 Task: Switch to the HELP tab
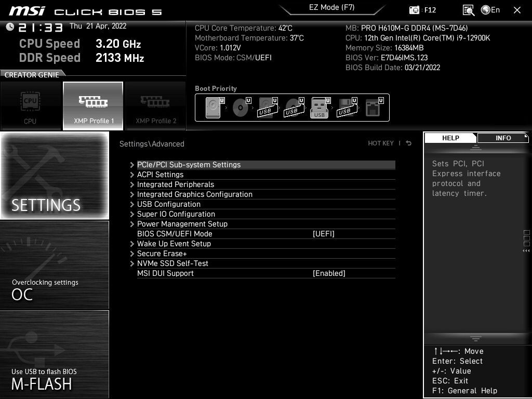pyautogui.click(x=450, y=138)
